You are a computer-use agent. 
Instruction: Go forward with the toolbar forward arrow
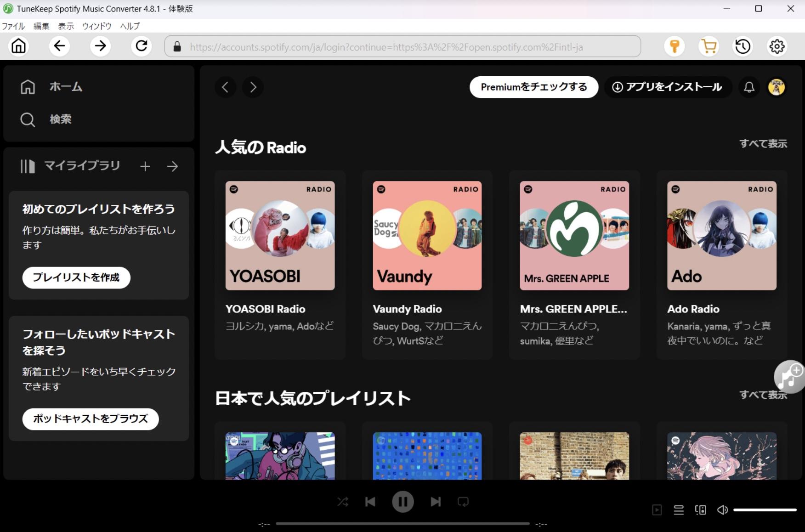click(x=100, y=46)
